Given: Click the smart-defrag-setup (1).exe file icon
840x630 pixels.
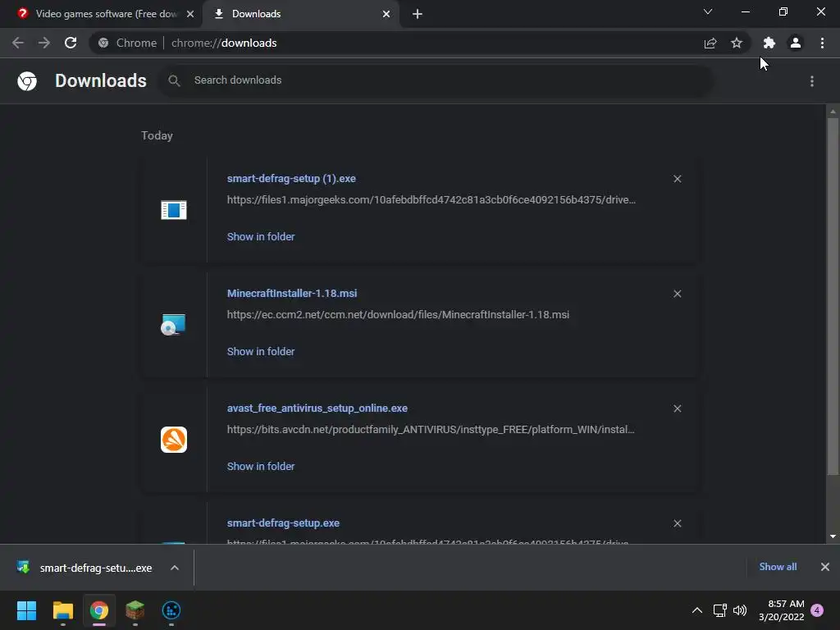Looking at the screenshot, I should pyautogui.click(x=174, y=209).
